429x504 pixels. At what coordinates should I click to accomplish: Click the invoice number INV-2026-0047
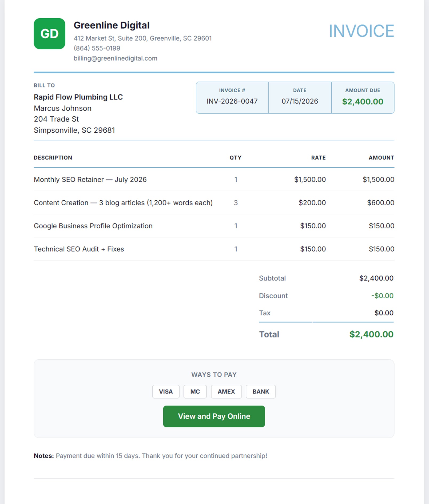pos(232,101)
